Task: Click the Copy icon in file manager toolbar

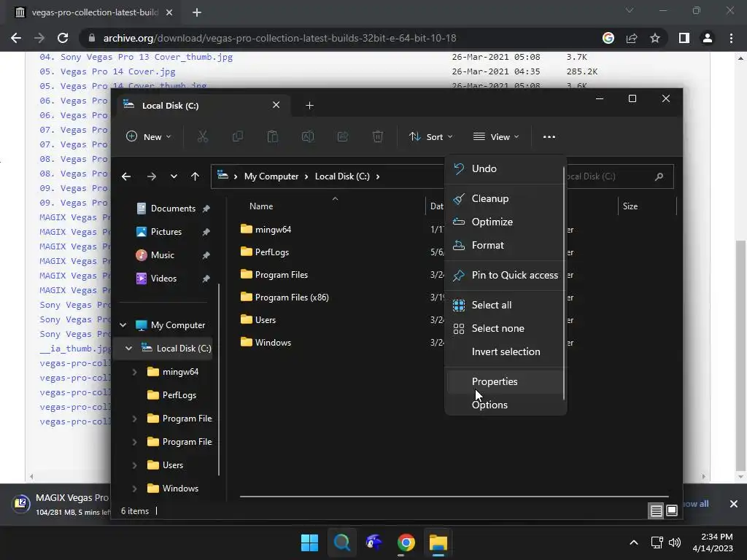Action: click(237, 136)
